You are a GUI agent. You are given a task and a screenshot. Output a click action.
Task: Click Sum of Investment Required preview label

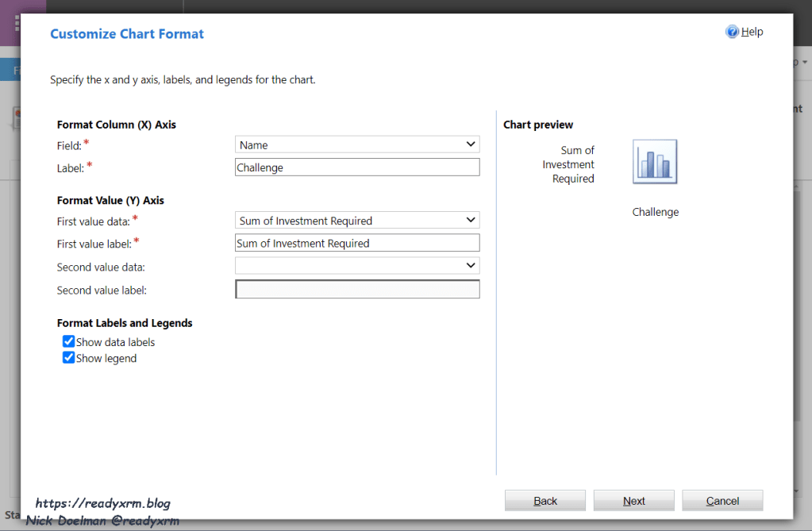click(568, 164)
